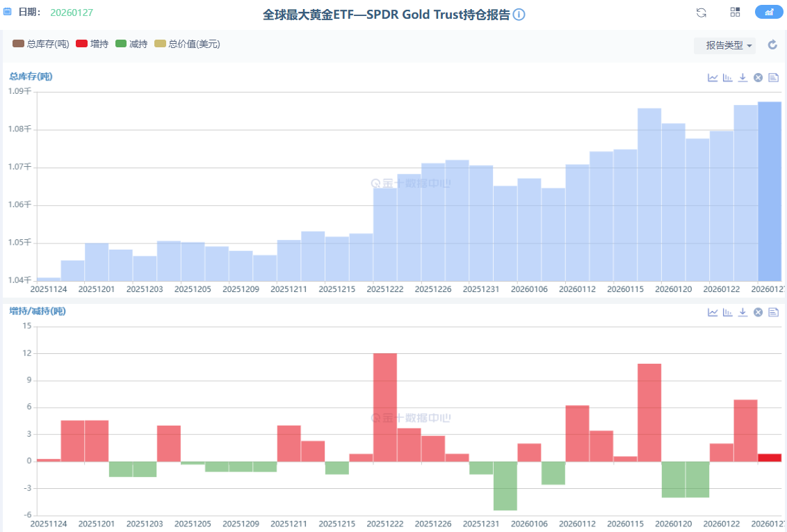Click the 总价值(美元) legend color swatch

click(x=160, y=44)
